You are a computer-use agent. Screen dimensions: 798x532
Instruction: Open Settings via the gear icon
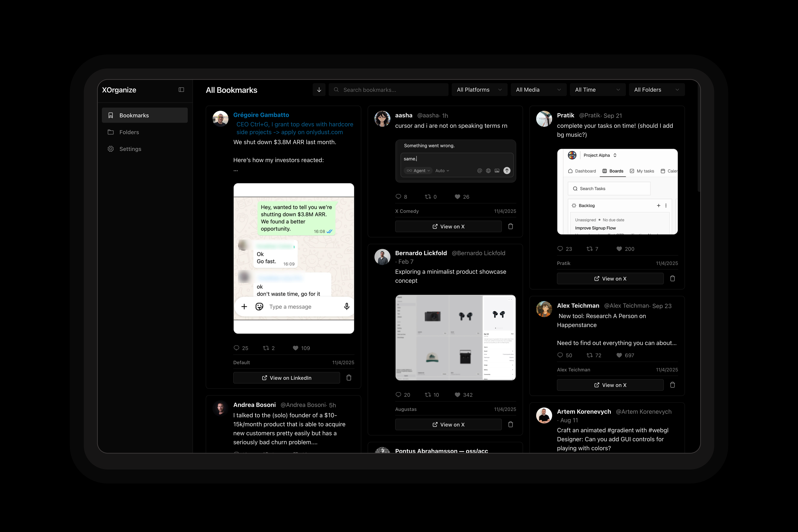[x=111, y=149]
